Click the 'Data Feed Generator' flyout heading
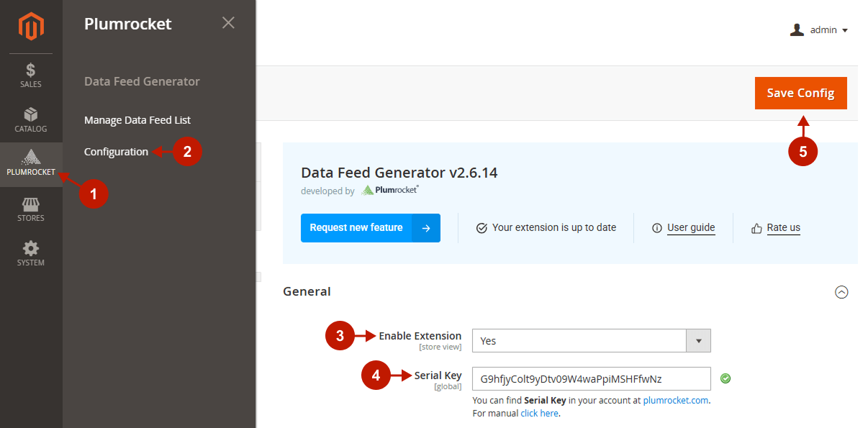Screen dimensions: 868x428 coord(142,81)
